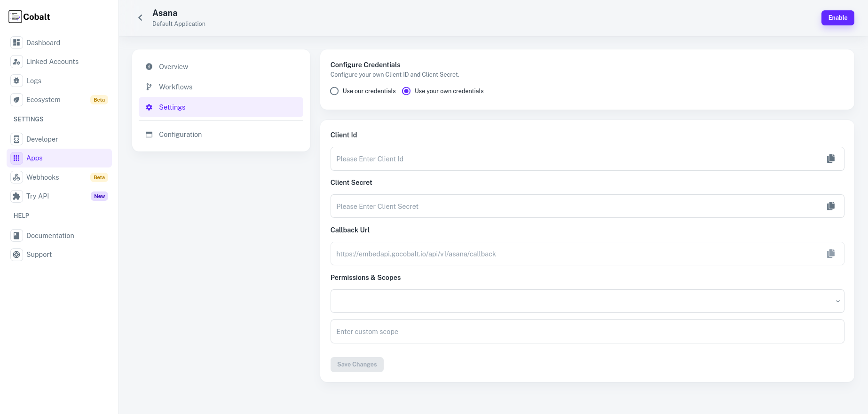Open Linked Accounts page
The image size is (868, 414).
pyautogui.click(x=59, y=62)
